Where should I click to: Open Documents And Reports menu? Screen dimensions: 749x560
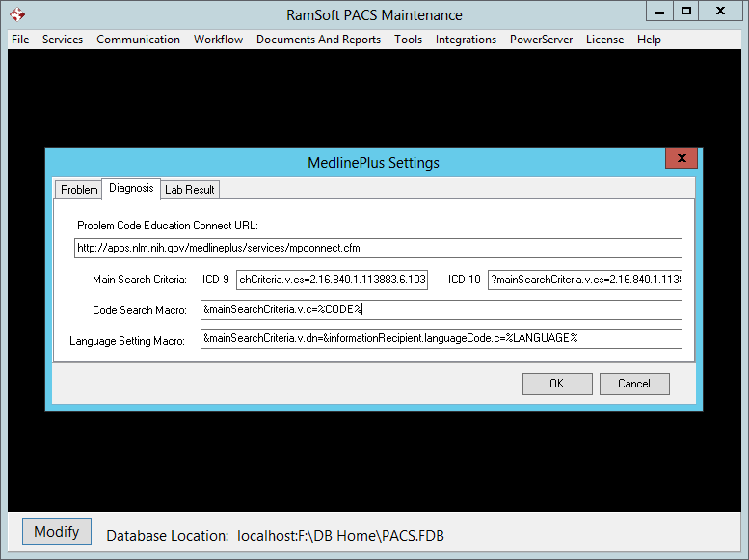pos(318,40)
